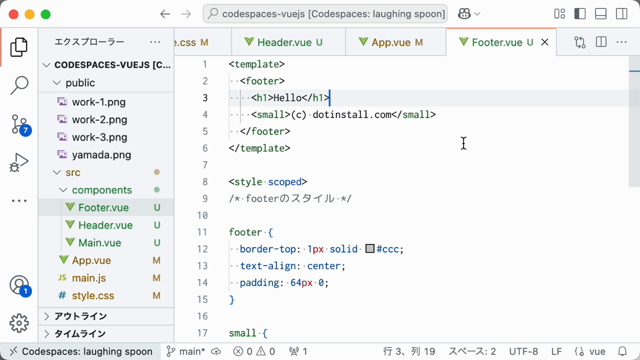
Task: Open the Accounts icon with badge
Action: click(20, 285)
